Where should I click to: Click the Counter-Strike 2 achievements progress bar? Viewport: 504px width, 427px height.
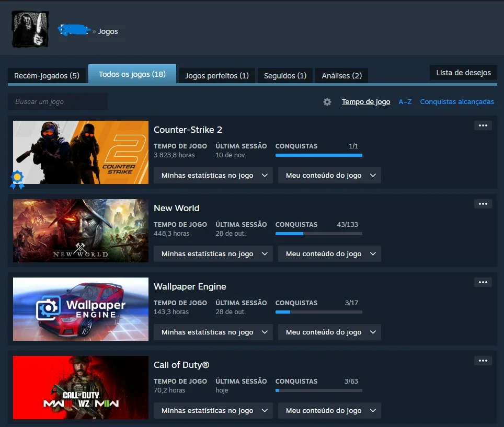pyautogui.click(x=319, y=155)
